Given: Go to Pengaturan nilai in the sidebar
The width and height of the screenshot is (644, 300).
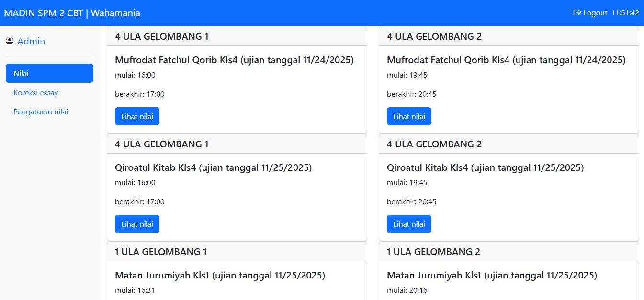Looking at the screenshot, I should click(41, 111).
